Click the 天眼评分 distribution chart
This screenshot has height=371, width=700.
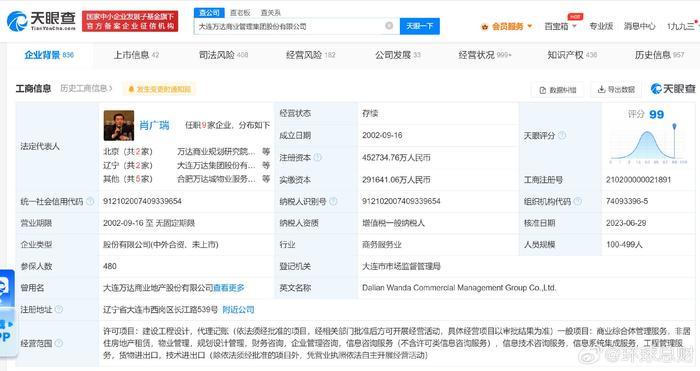point(648,144)
